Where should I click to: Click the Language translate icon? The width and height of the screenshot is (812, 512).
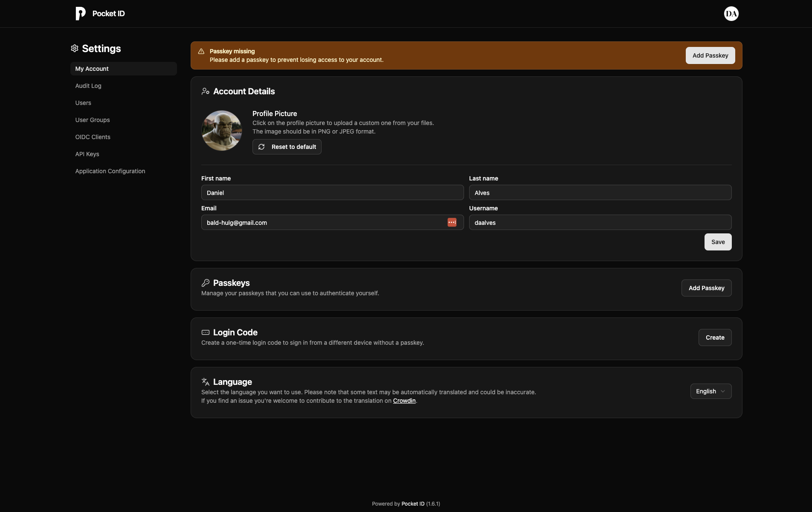click(206, 382)
